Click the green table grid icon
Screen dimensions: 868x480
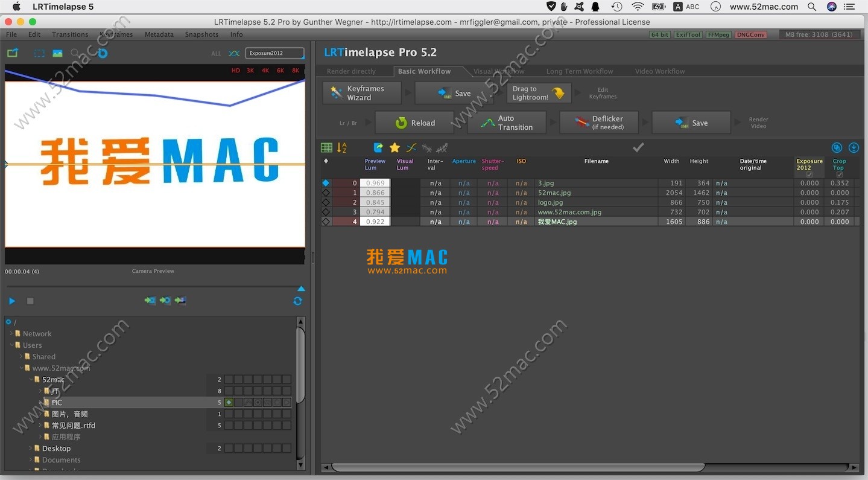[x=326, y=147]
